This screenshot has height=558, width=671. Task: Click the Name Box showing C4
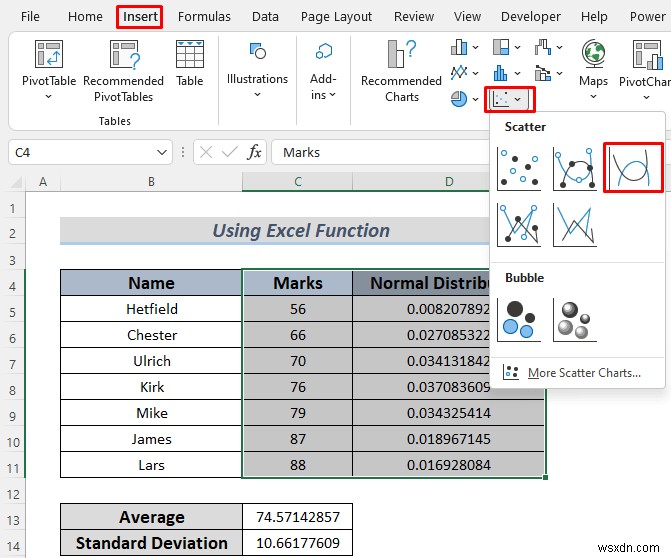(90, 152)
